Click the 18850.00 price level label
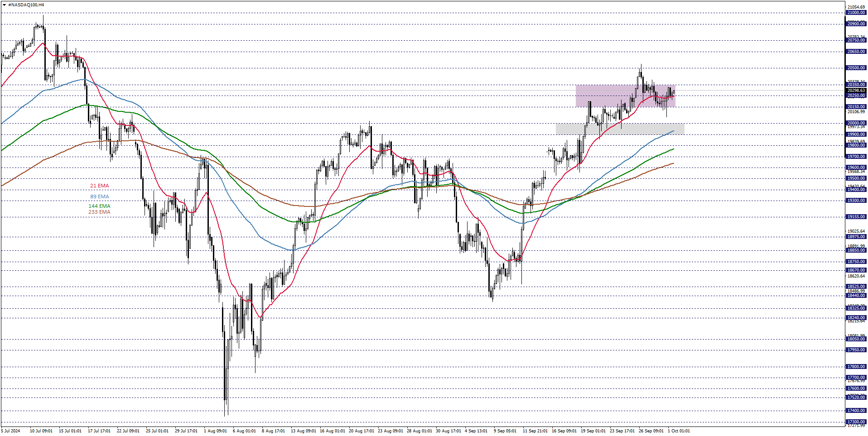Viewport: 868px width, 436px height. point(856,250)
